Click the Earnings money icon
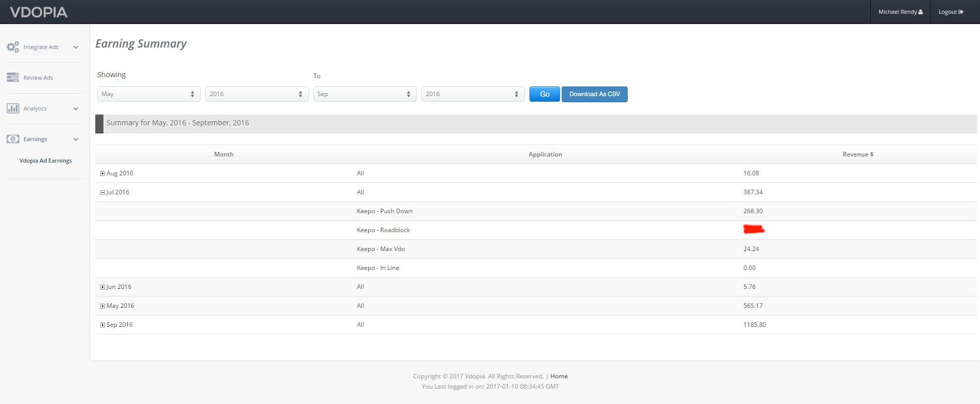The image size is (980, 404). tap(13, 139)
